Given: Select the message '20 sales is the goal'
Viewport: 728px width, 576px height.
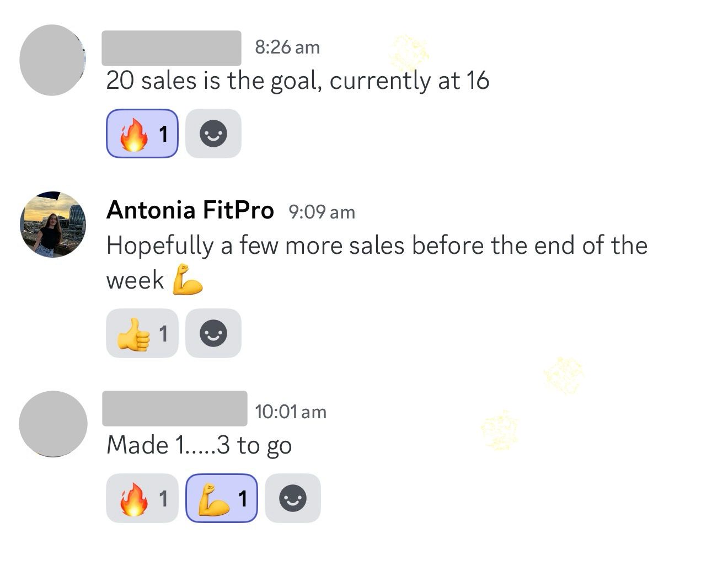Looking at the screenshot, I should (x=298, y=81).
